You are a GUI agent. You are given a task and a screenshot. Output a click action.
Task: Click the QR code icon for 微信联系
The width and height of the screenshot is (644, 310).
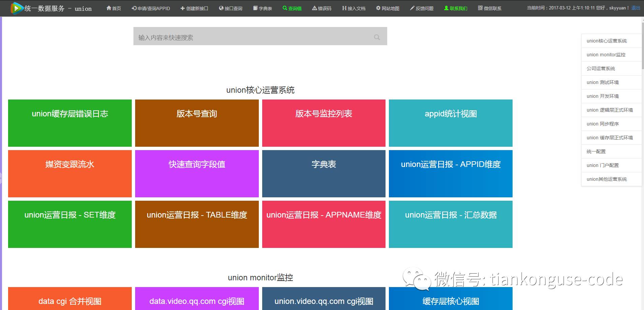pos(480,8)
